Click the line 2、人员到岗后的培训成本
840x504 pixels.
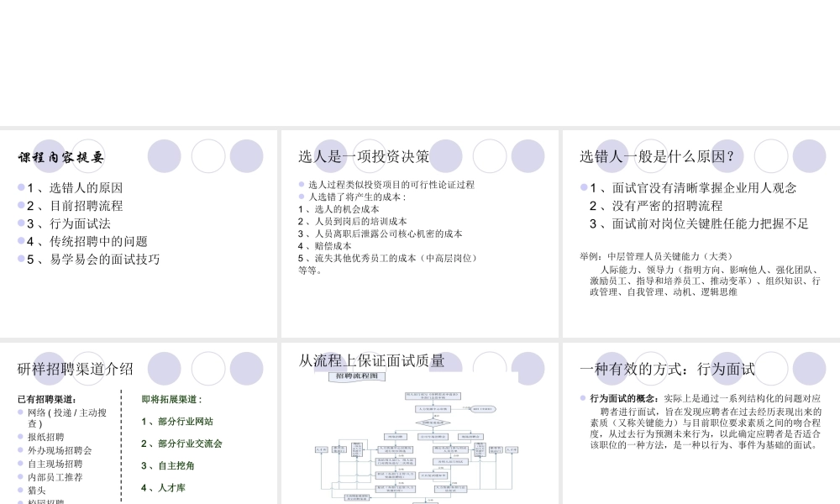click(x=353, y=221)
